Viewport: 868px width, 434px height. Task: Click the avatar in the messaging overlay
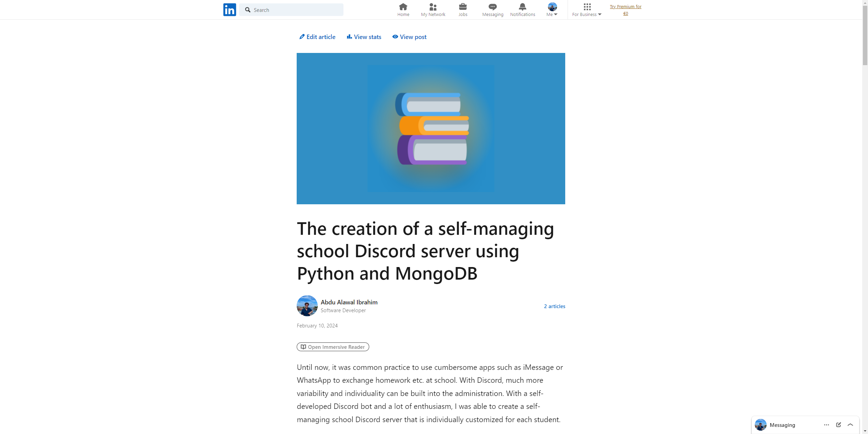click(761, 425)
